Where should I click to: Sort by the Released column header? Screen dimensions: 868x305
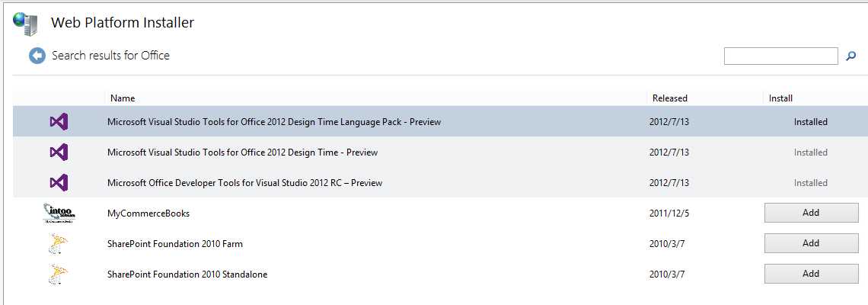670,98
